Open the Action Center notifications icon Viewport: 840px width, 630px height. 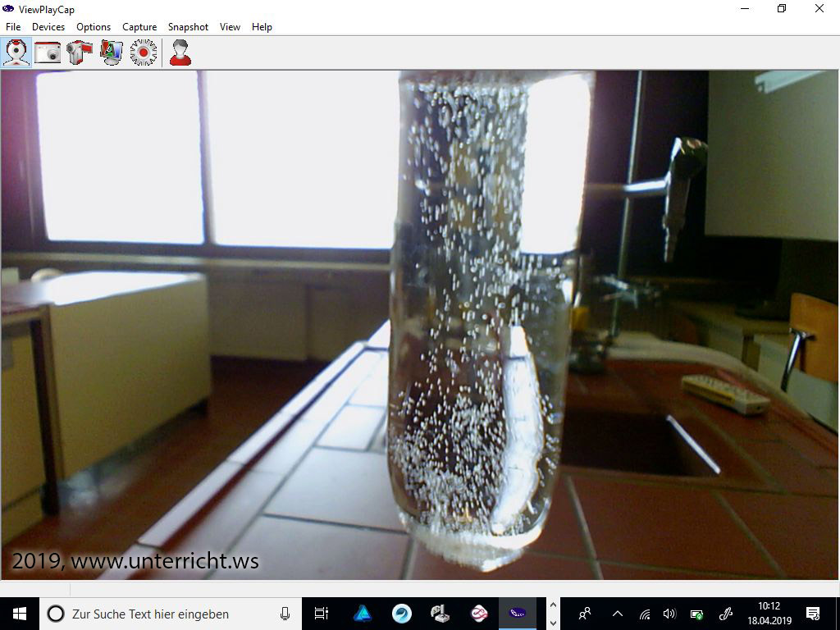(x=813, y=614)
